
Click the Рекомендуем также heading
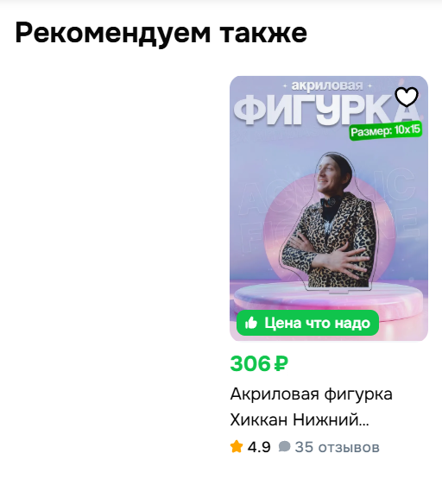tap(161, 33)
